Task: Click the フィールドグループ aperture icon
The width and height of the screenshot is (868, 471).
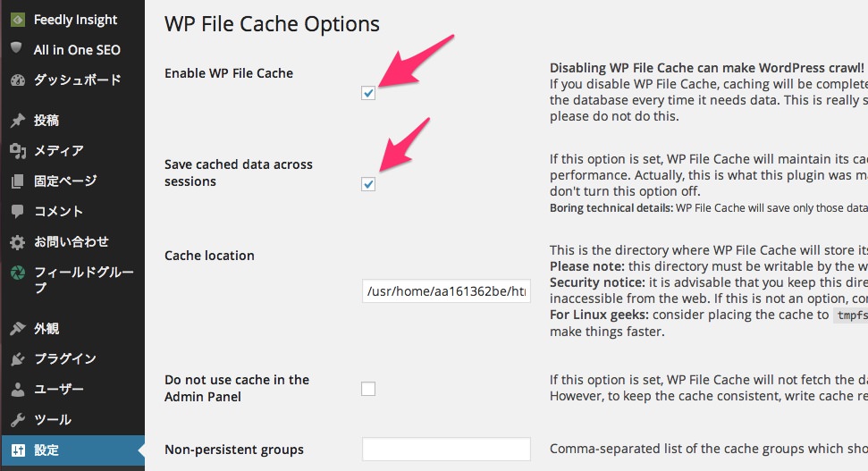Action: coord(18,273)
